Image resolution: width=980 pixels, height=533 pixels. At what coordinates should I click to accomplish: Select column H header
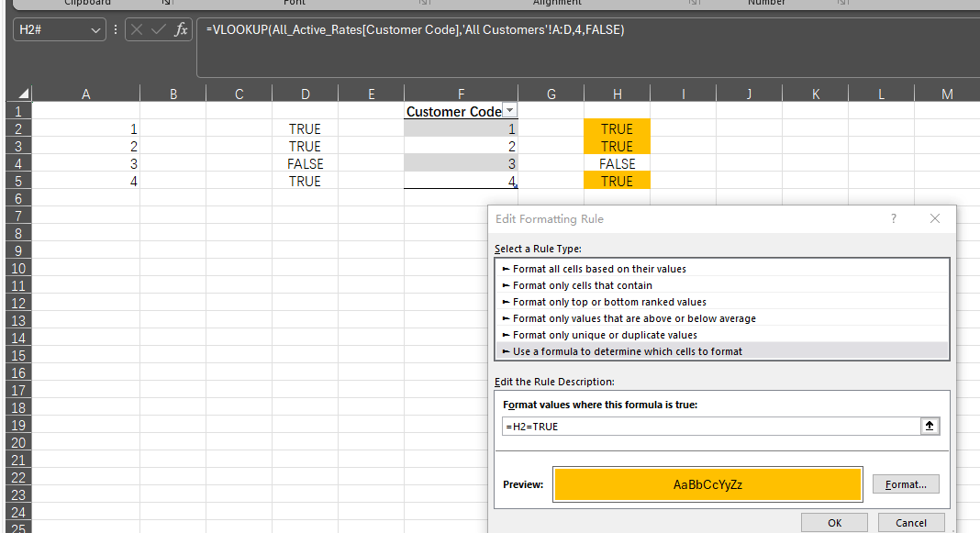(617, 94)
